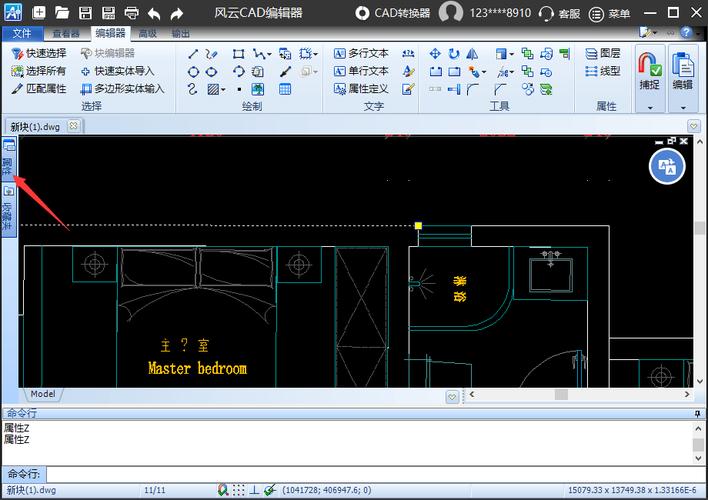Toggle grid display in status bar
This screenshot has height=500, width=708.
(x=238, y=490)
